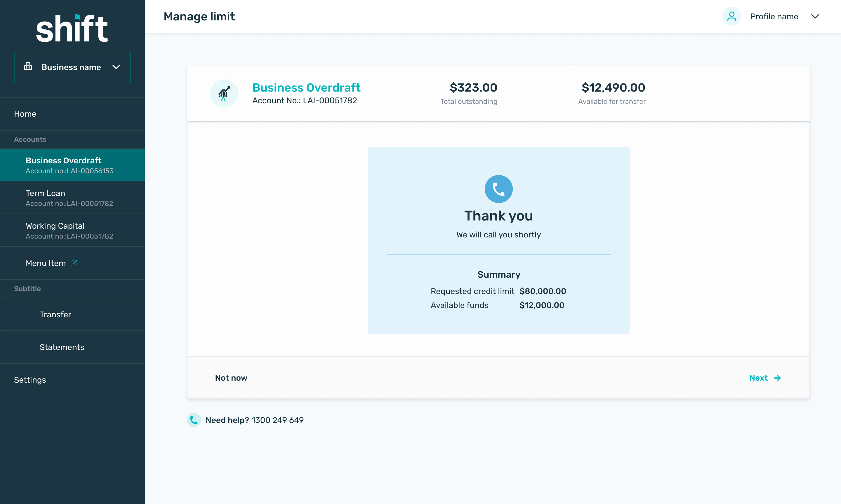Click the Business Overdraft heading link
Viewport: 841px width, 504px height.
306,87
